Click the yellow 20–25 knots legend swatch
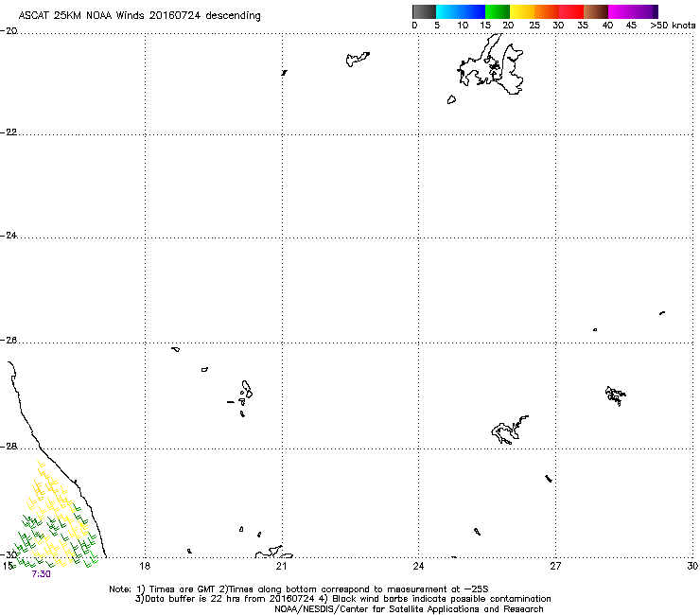700x615 pixels. click(x=522, y=11)
